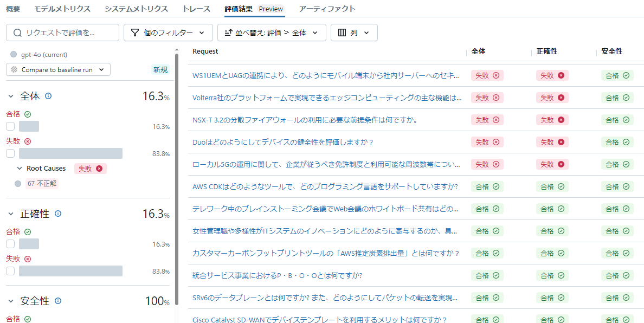Click the 正確性 失敗 badge in Volterra row

[x=552, y=98]
